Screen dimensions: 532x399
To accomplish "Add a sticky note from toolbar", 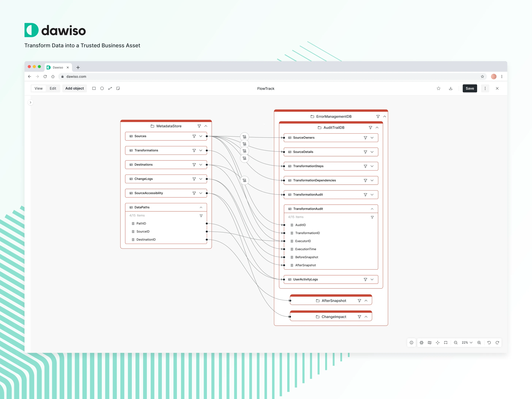I will point(118,88).
